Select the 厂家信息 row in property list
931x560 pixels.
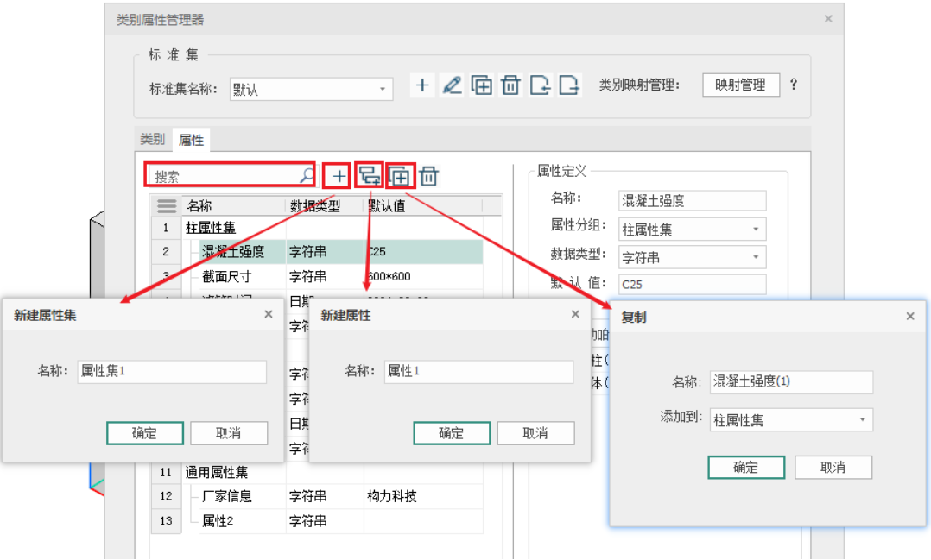[x=227, y=496]
